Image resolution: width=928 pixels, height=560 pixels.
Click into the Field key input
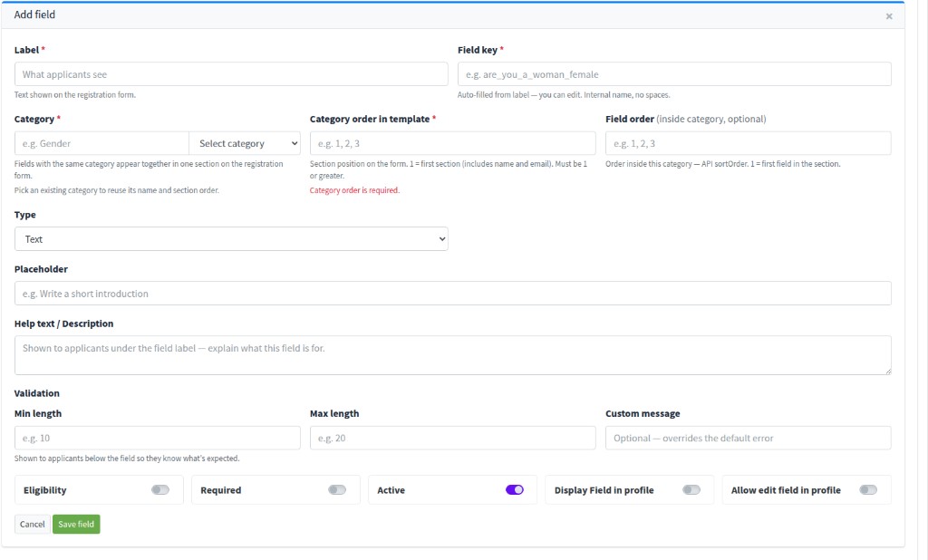click(x=674, y=74)
